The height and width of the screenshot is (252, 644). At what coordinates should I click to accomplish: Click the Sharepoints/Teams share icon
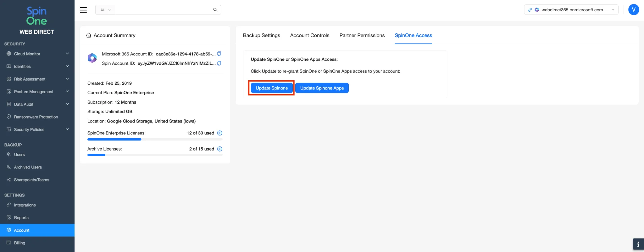(x=9, y=180)
